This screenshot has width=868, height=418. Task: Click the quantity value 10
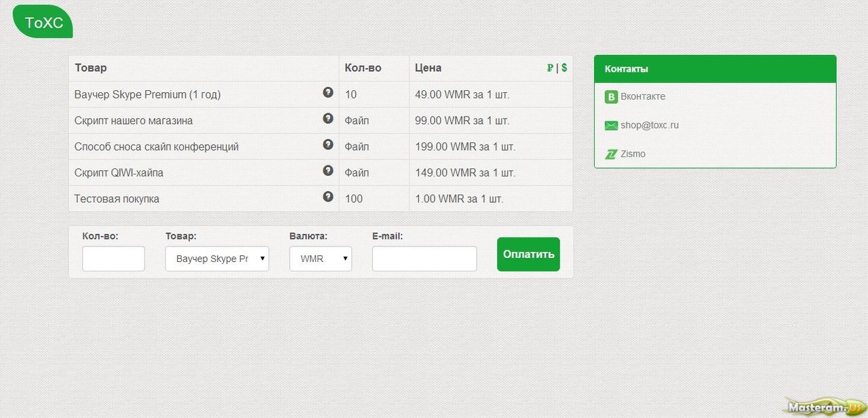point(351,95)
